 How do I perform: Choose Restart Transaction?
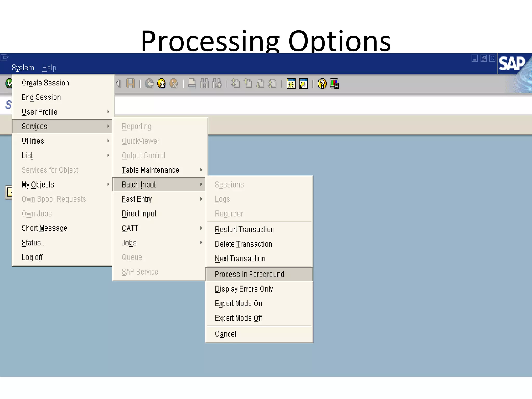259,230
